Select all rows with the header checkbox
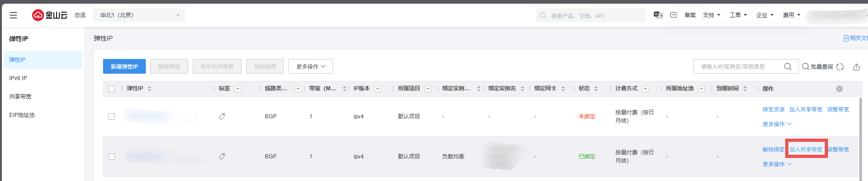The image size is (868, 181). point(112,89)
